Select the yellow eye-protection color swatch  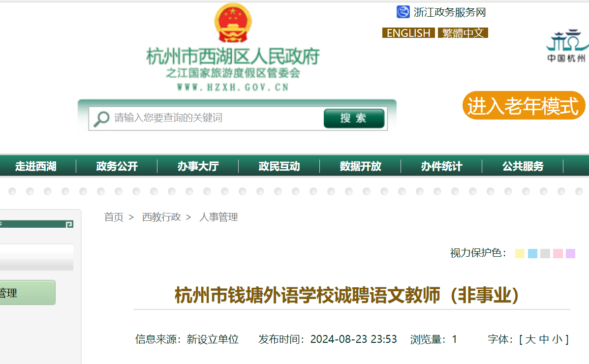[520, 254]
